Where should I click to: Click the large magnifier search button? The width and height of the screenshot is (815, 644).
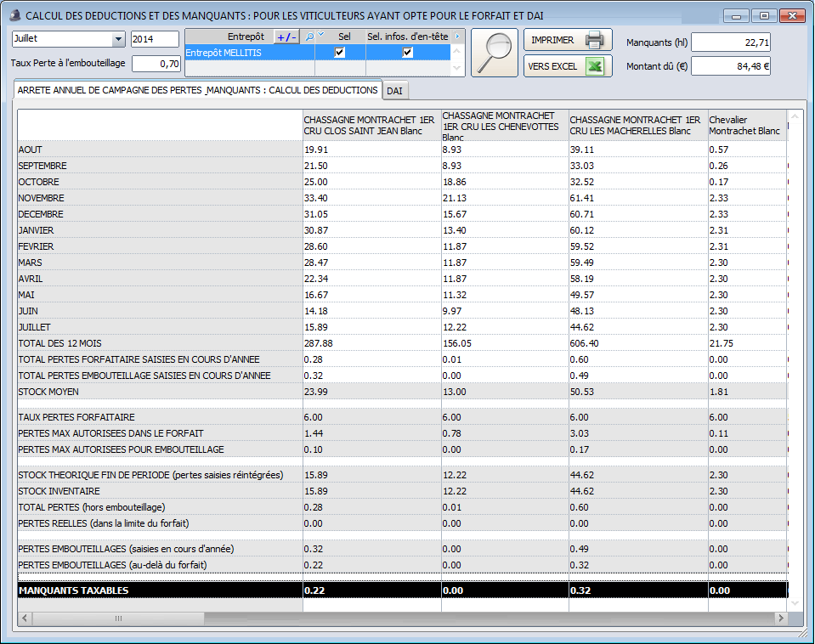(495, 53)
